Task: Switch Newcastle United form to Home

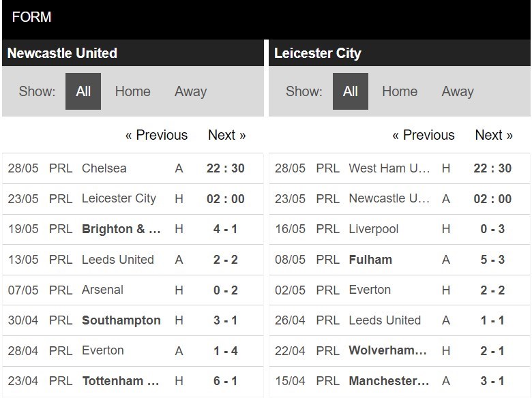Action: click(x=133, y=91)
